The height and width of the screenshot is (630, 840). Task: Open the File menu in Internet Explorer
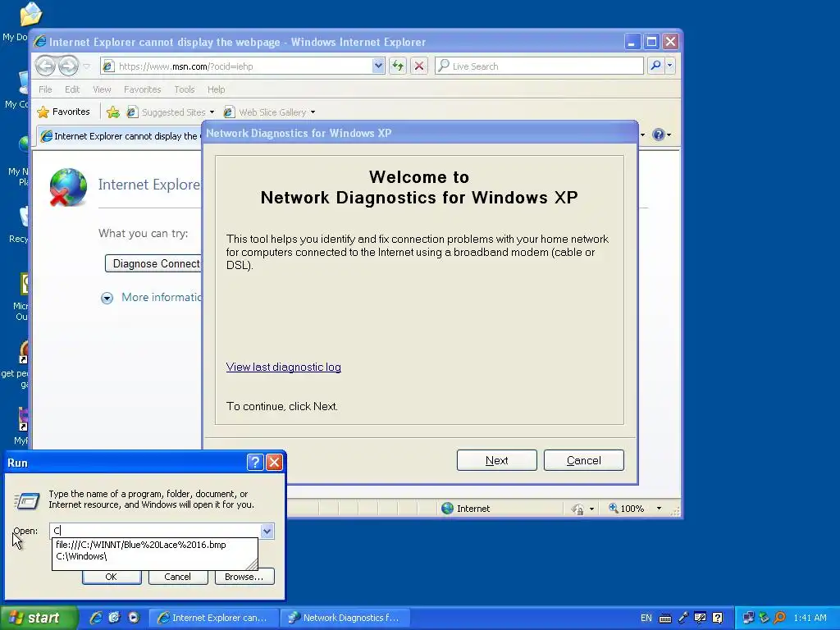pyautogui.click(x=45, y=89)
